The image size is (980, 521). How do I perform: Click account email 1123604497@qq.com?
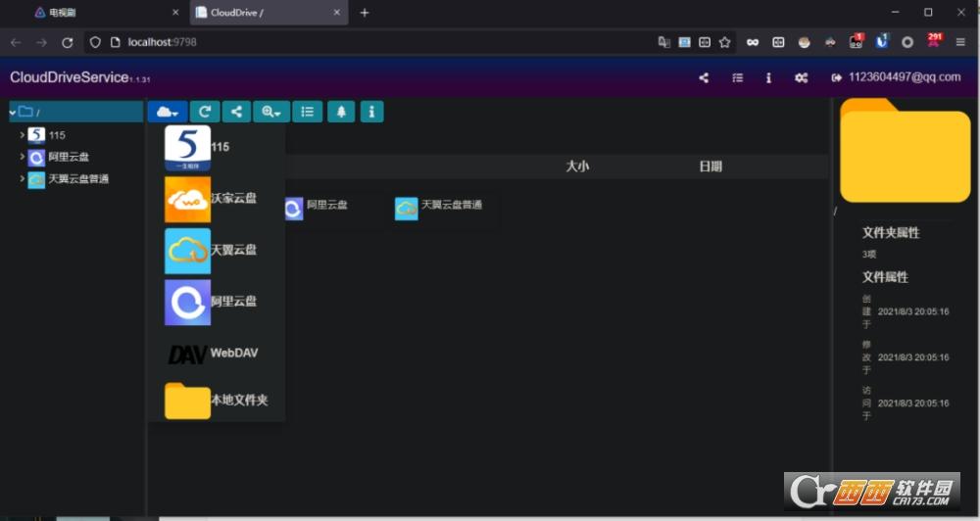pyautogui.click(x=905, y=77)
